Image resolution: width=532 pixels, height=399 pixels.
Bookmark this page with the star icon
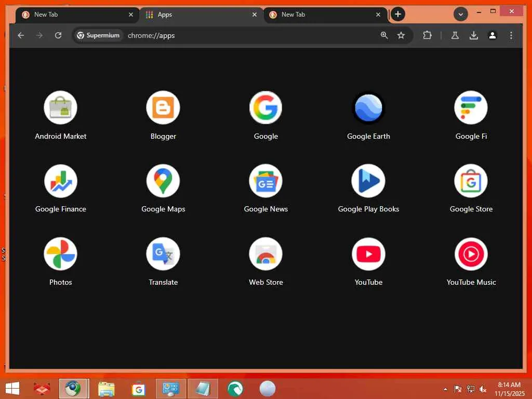tap(401, 35)
